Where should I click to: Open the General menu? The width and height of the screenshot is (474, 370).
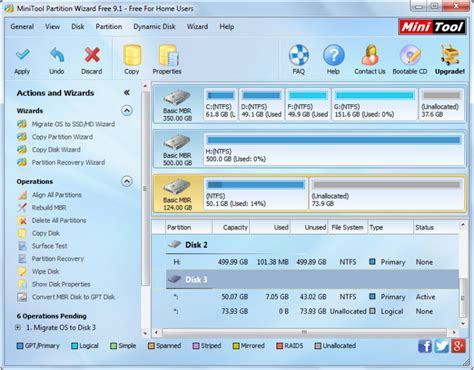point(22,27)
